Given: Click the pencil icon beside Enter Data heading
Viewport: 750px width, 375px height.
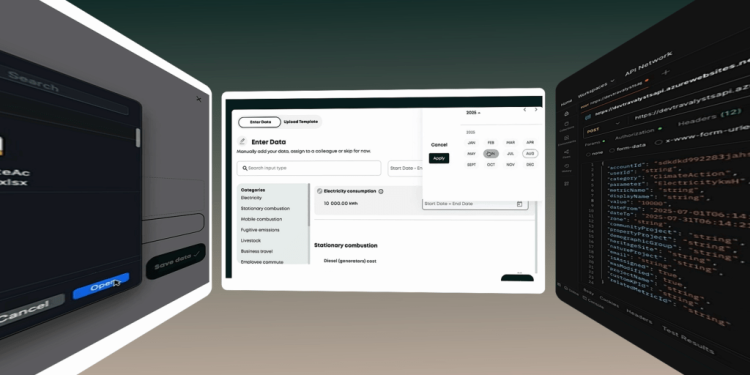Looking at the screenshot, I should (243, 142).
